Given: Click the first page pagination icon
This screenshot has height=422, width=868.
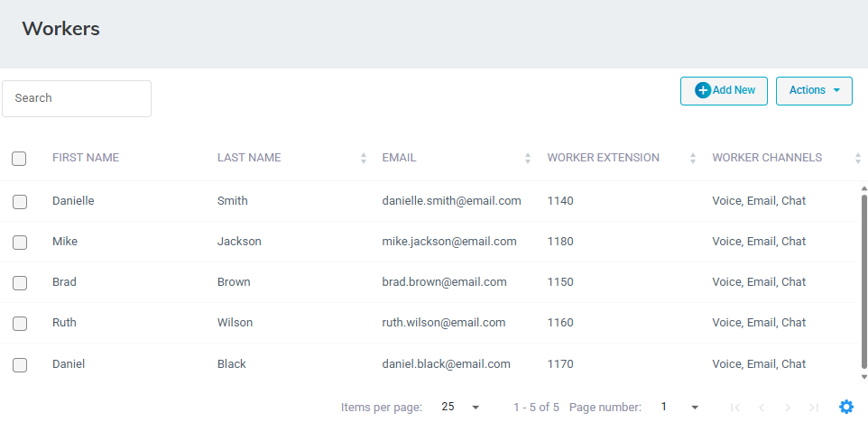Looking at the screenshot, I should click(x=735, y=408).
